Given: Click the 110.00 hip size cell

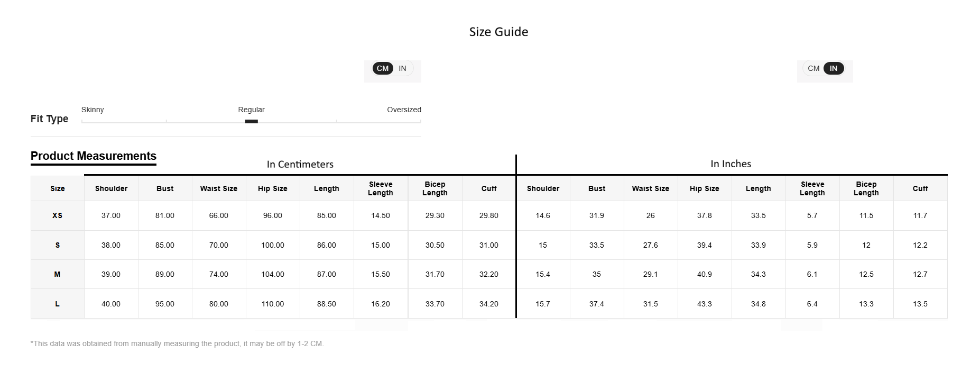Looking at the screenshot, I should click(273, 304).
